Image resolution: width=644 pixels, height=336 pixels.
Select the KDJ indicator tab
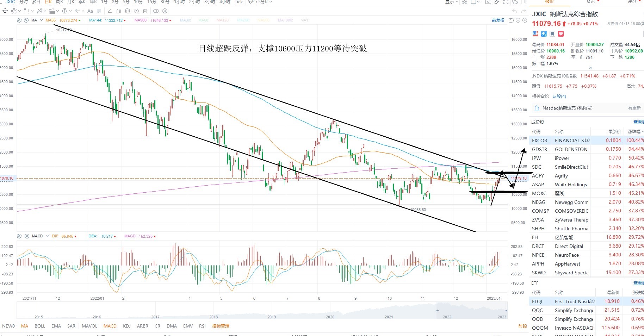pos(127,326)
